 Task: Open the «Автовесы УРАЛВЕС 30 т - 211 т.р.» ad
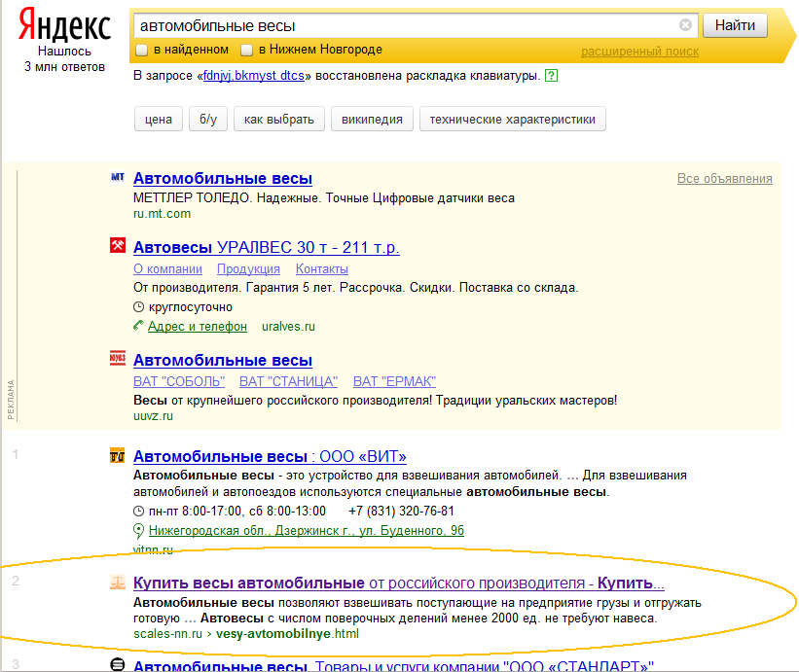tap(267, 247)
